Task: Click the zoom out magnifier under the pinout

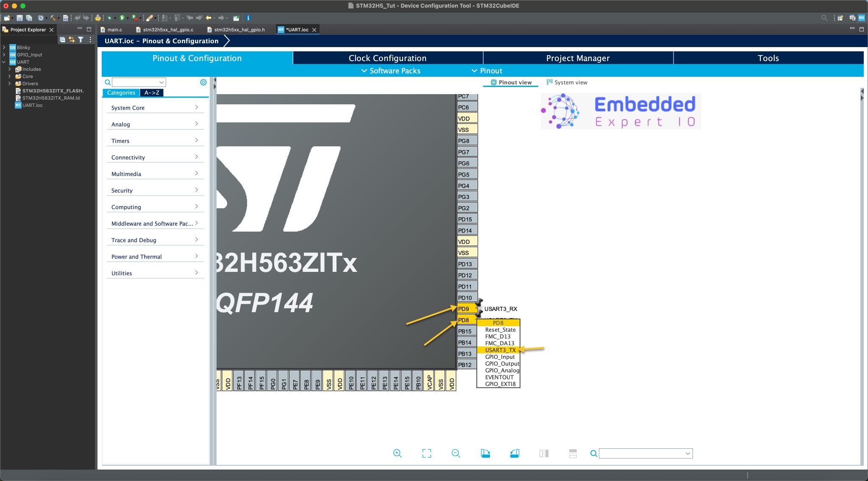Action: (456, 453)
